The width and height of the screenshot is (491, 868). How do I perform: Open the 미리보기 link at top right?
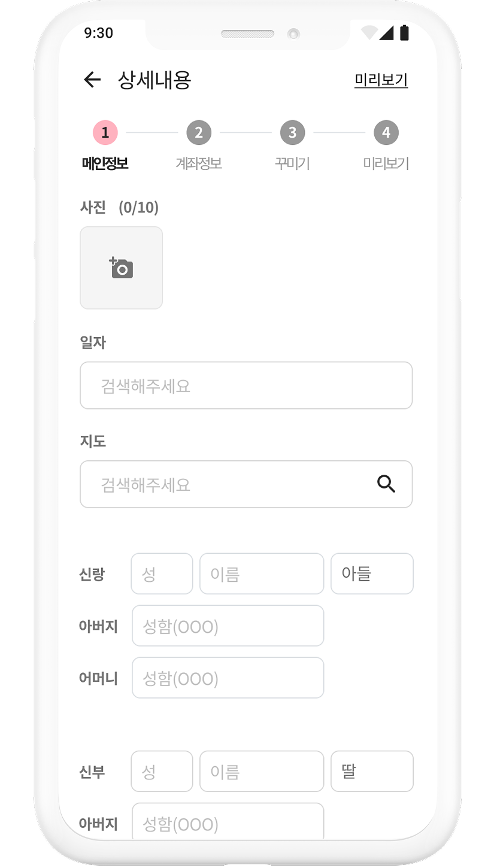click(381, 80)
